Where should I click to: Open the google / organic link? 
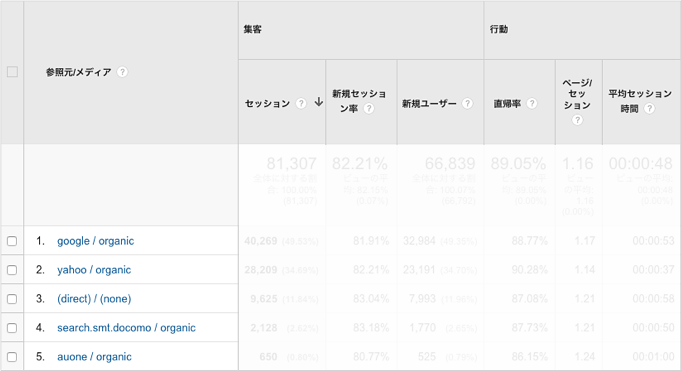(x=96, y=241)
